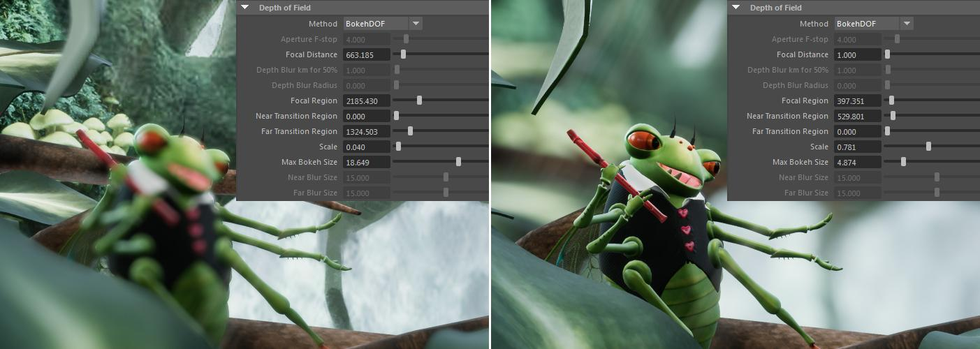
Task: Click left Max Bokeh Size field 18.649
Action: (366, 162)
